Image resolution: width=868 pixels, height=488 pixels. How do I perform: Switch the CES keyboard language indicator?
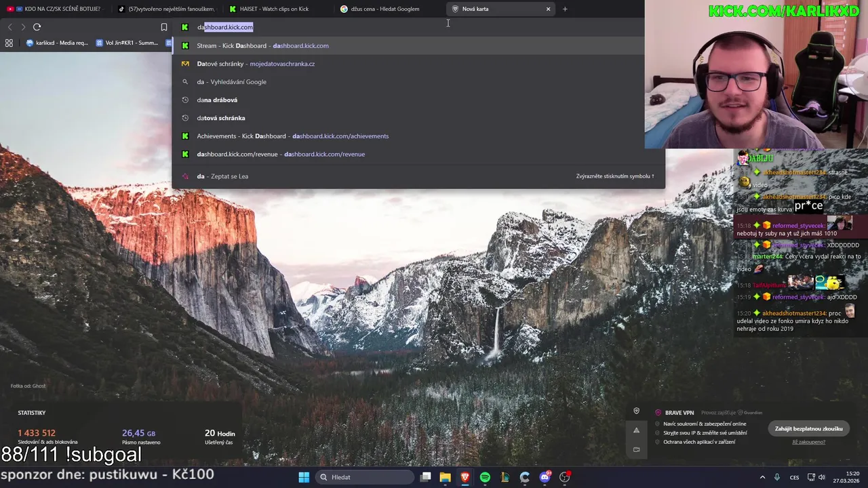pyautogui.click(x=794, y=477)
